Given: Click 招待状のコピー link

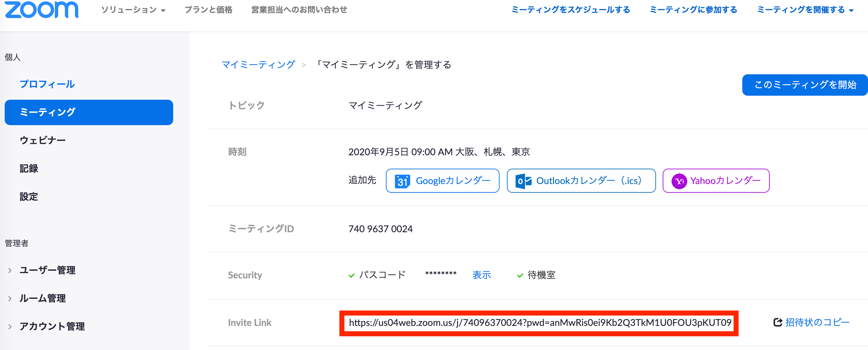Looking at the screenshot, I should (818, 322).
